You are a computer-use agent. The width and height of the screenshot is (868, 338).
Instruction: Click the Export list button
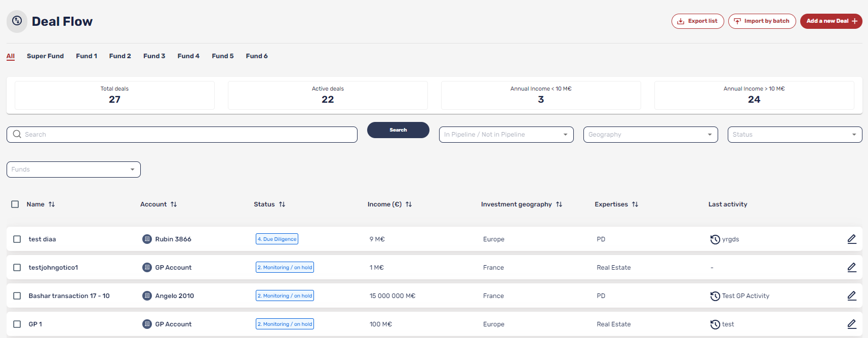[697, 21]
